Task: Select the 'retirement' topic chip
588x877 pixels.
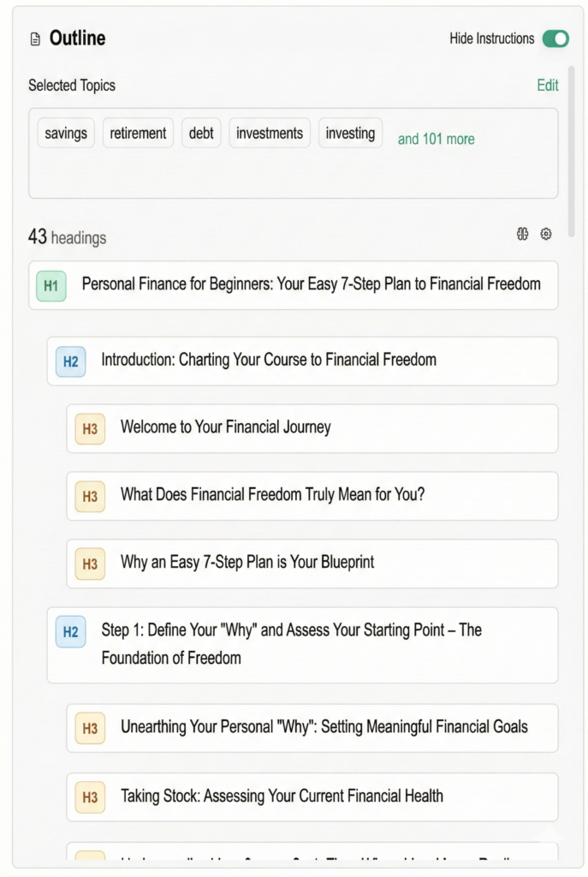Action: [x=138, y=134]
